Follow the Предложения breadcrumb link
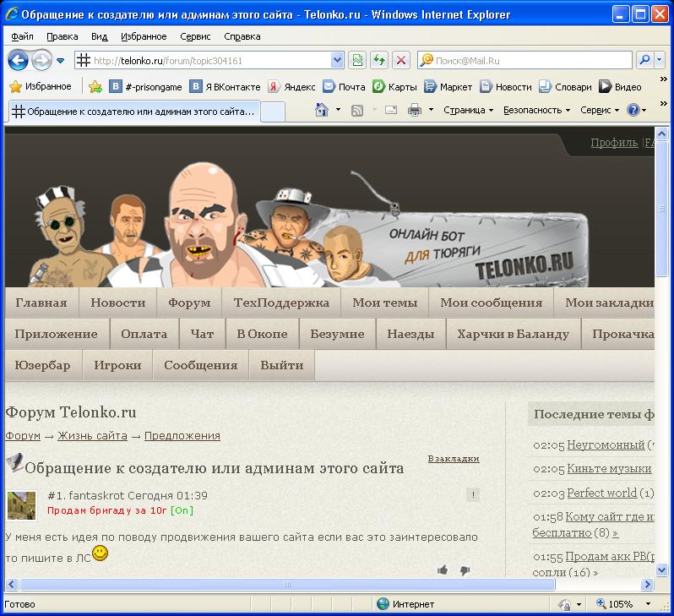The image size is (674, 616). click(182, 436)
